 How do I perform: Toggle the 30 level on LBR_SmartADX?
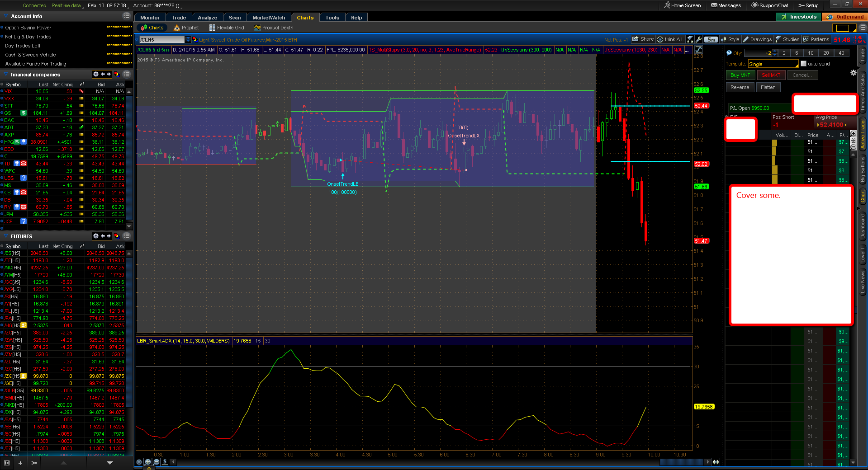268,341
